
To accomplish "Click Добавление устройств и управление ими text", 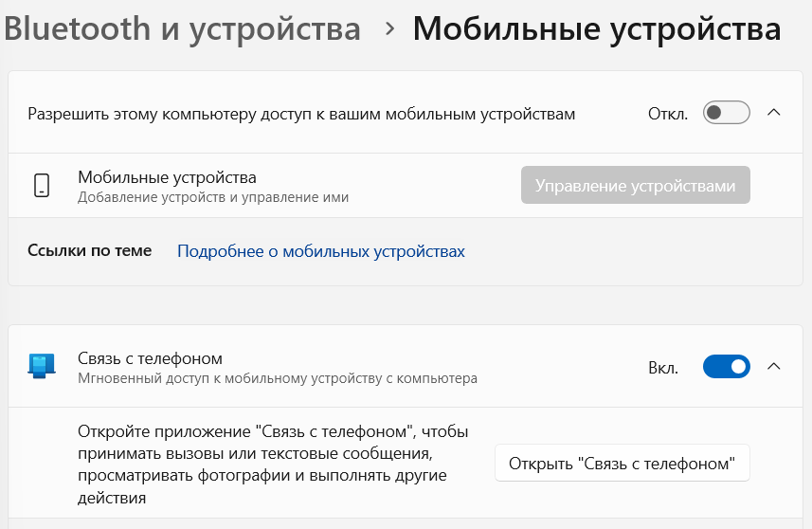I will coord(213,197).
